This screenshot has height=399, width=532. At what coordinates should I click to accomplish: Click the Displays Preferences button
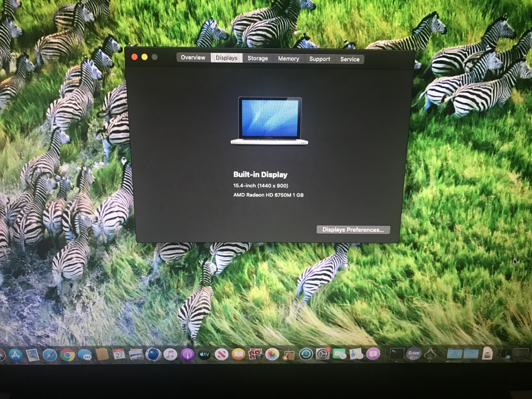(x=353, y=230)
